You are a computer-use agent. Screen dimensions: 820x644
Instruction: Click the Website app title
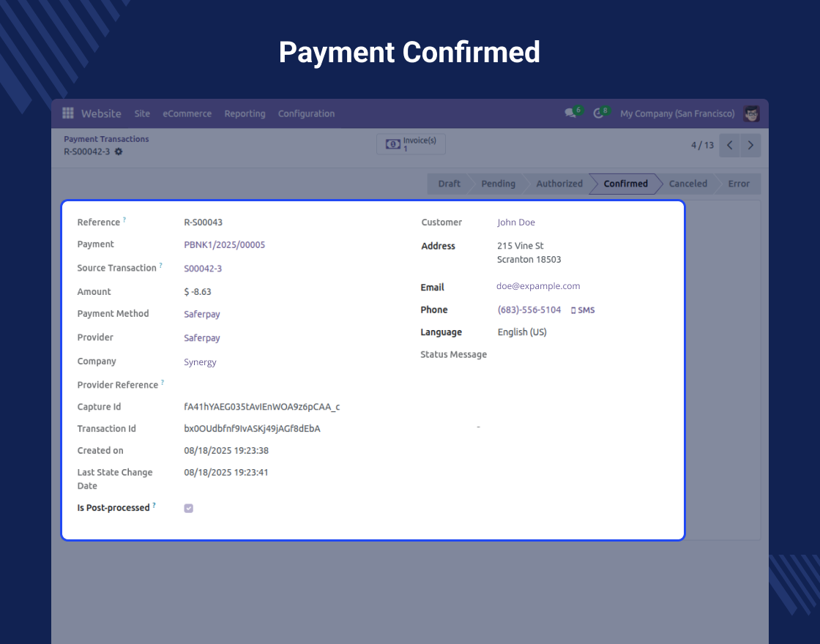[x=101, y=113]
